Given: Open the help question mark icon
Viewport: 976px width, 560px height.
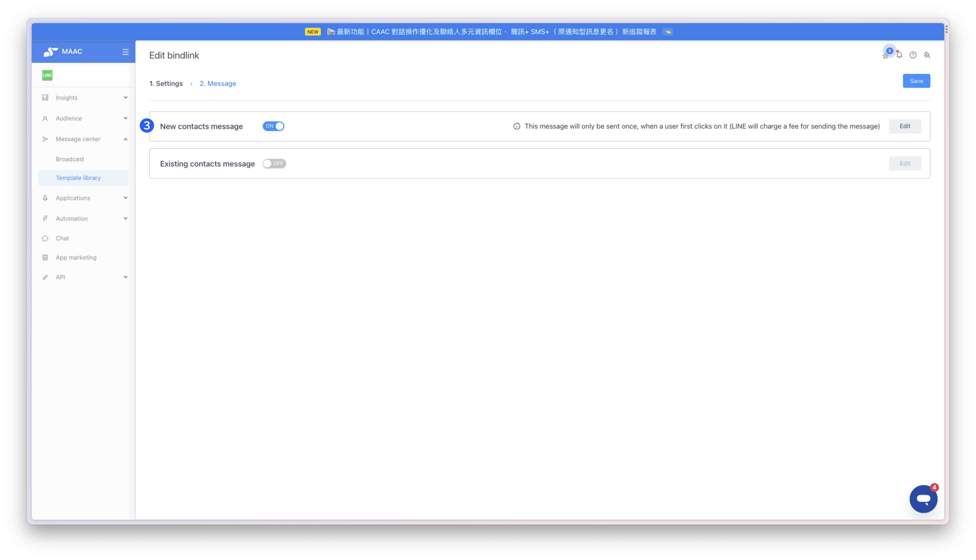Looking at the screenshot, I should [x=913, y=55].
